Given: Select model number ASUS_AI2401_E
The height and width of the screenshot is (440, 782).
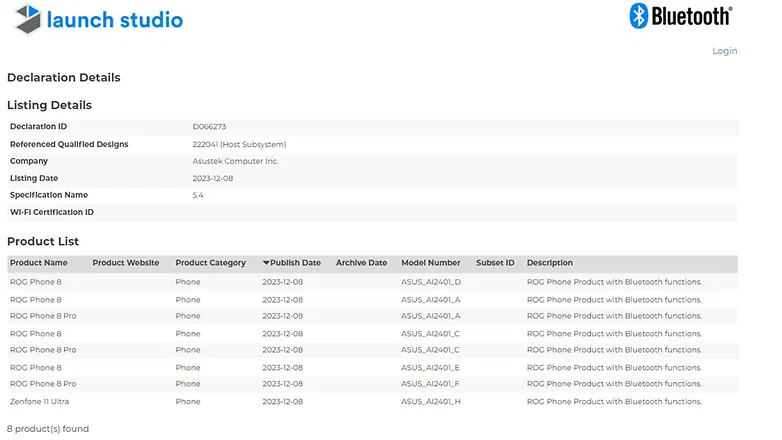Looking at the screenshot, I should coord(430,367).
